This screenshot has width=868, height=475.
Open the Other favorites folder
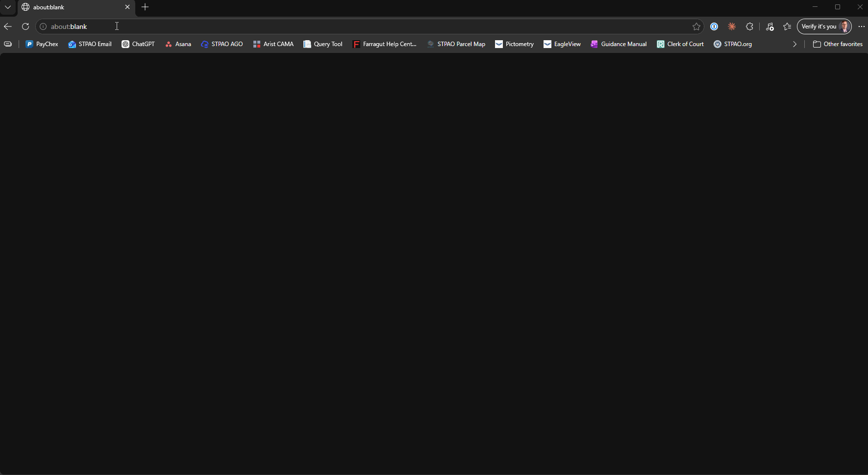tap(838, 44)
